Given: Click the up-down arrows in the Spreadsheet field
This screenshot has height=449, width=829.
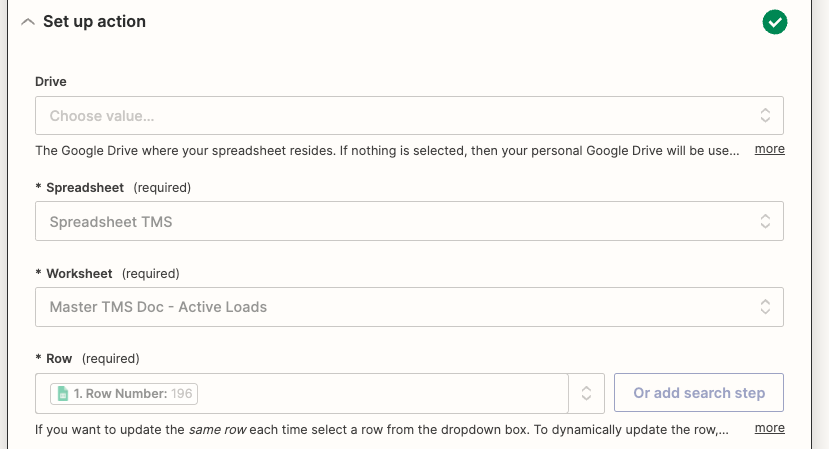Looking at the screenshot, I should point(765,222).
